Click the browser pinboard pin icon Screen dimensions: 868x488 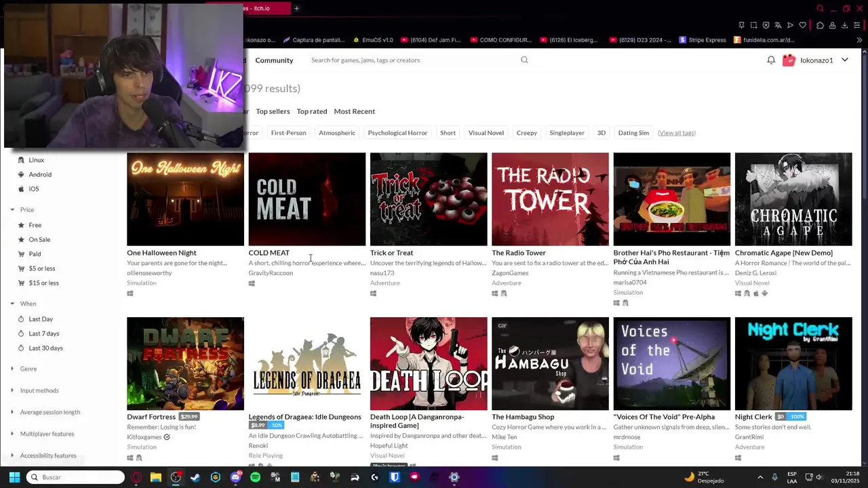pos(741,25)
